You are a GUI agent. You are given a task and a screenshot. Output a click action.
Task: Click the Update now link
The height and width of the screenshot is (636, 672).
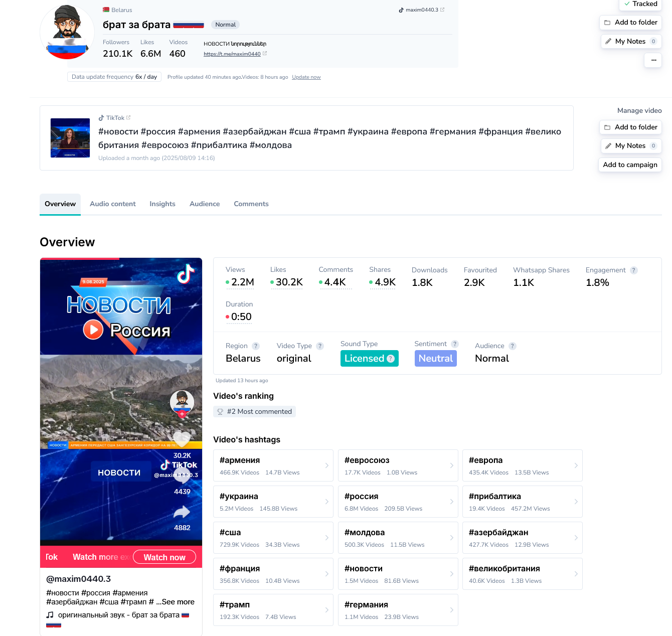click(x=306, y=77)
